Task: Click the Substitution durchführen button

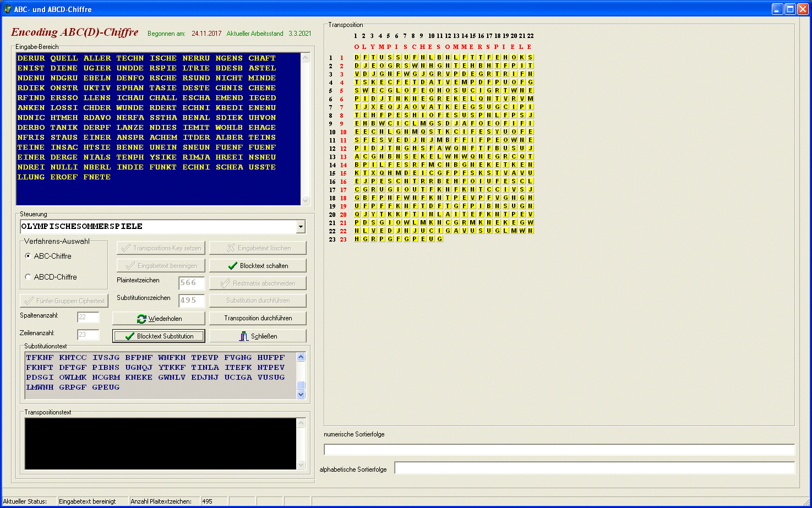Action: click(x=258, y=301)
